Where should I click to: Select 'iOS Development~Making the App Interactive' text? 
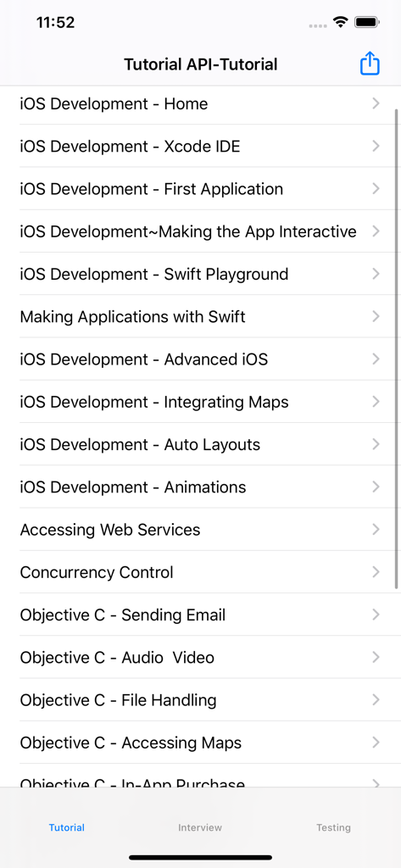[x=188, y=232]
